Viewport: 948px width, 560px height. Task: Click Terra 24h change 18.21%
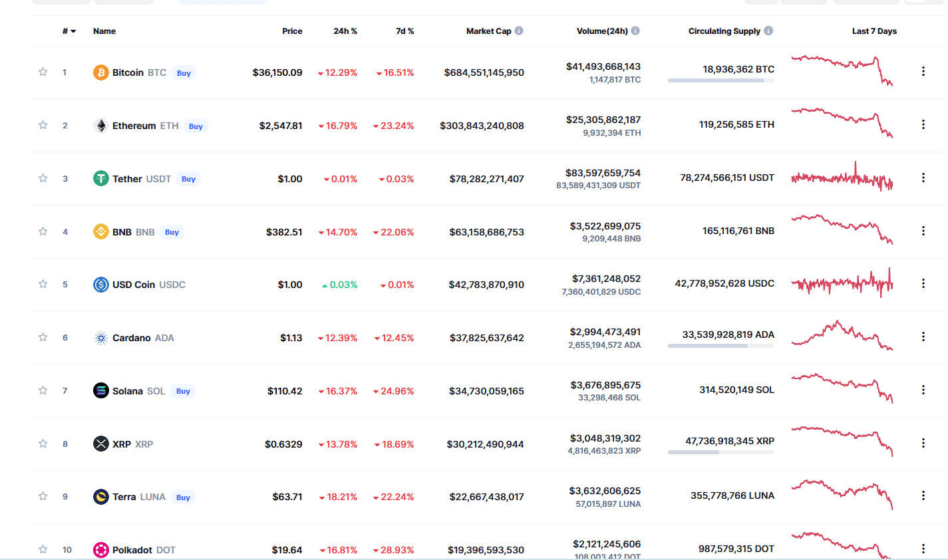tap(339, 497)
